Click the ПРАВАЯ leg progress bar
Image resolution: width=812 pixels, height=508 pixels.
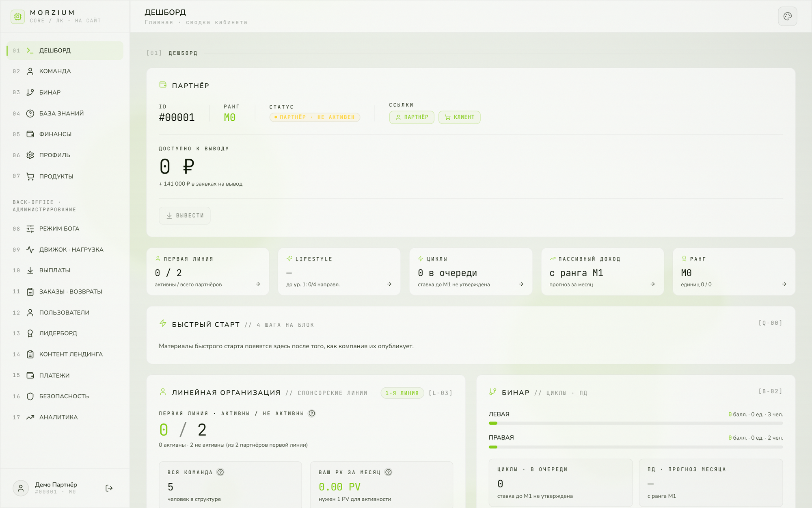coord(636,447)
